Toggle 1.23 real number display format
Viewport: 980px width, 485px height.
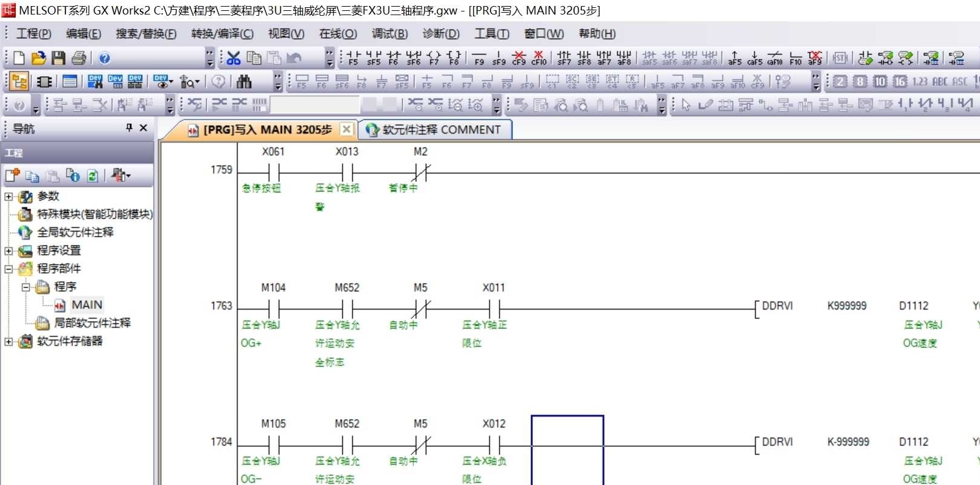(x=920, y=81)
